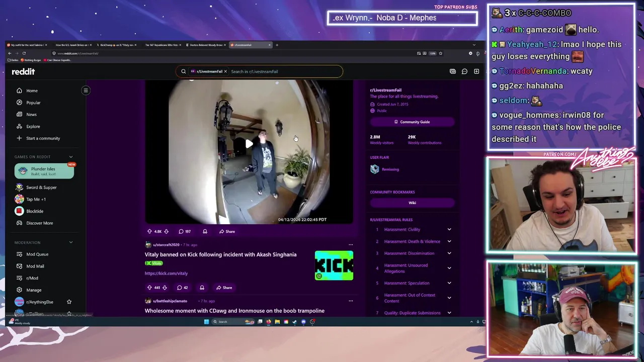
Task: Collapse the sidebar with hamburger button
Action: pos(86,90)
